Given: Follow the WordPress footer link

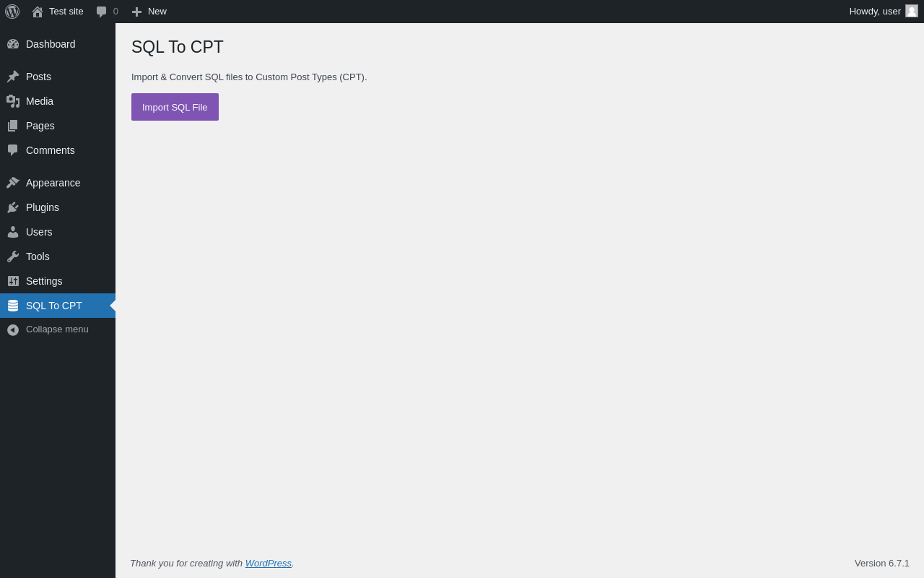Looking at the screenshot, I should [269, 563].
